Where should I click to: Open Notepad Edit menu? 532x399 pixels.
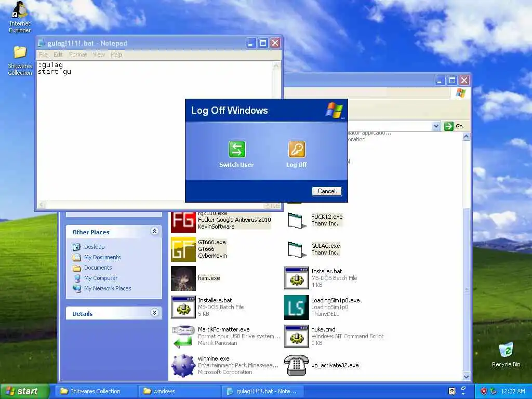[x=58, y=55]
